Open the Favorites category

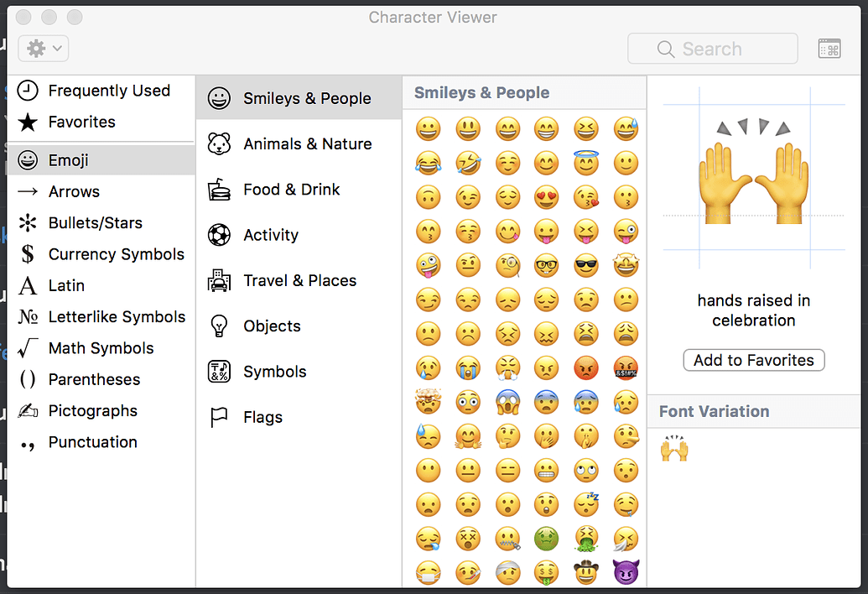pos(81,122)
